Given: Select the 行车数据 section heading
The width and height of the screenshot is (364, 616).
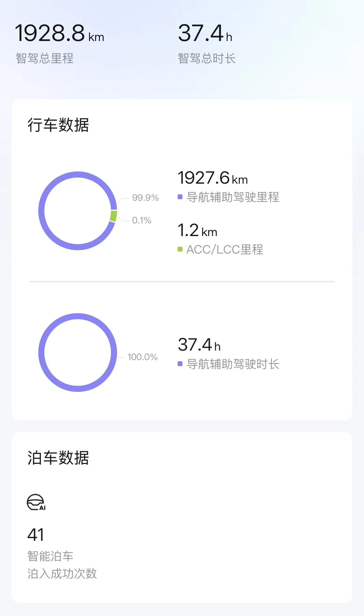Looking at the screenshot, I should (x=58, y=125).
